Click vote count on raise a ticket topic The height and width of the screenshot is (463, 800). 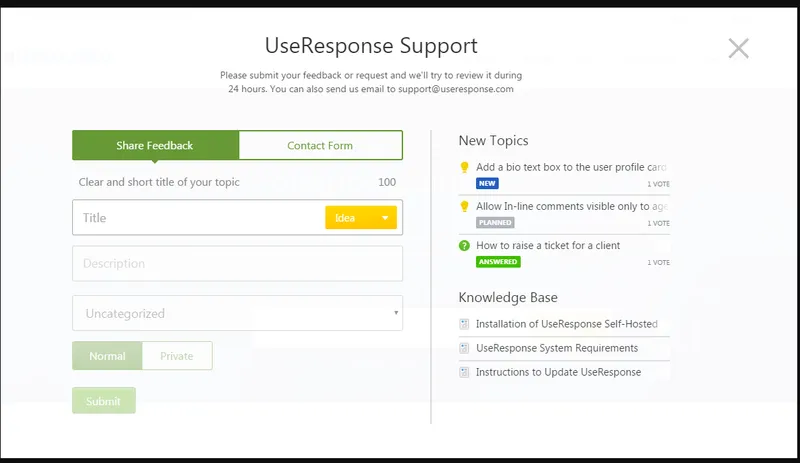point(658,263)
